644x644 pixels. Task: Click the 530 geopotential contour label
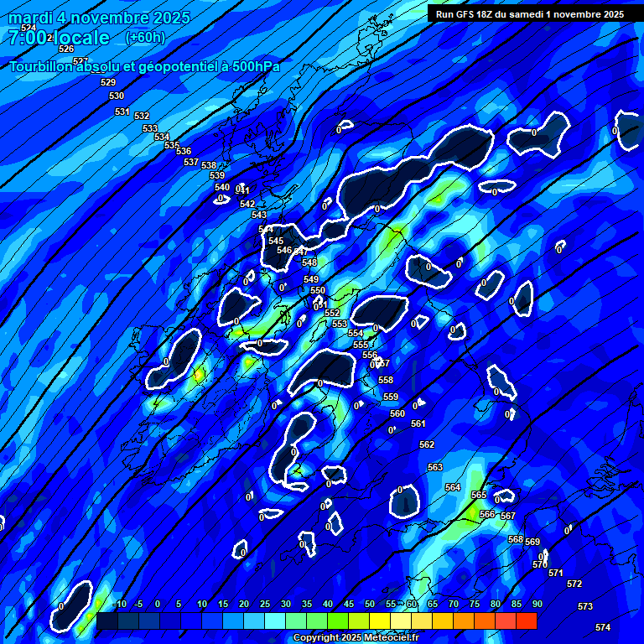(117, 96)
